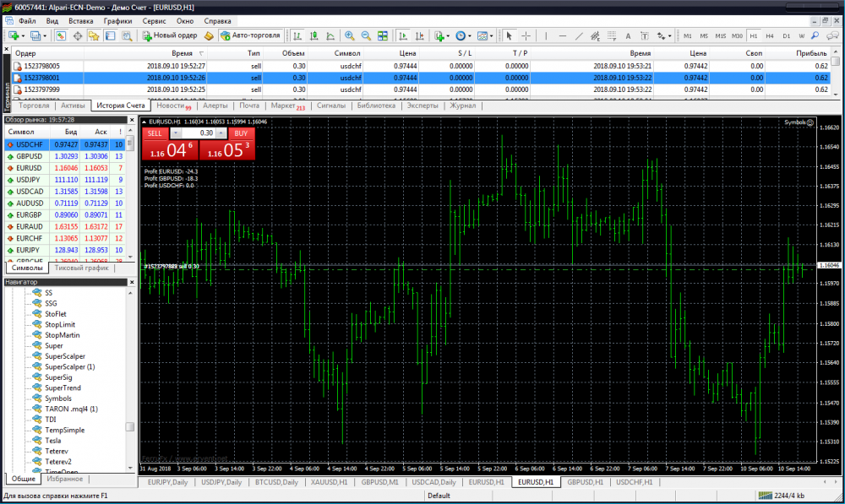The height and width of the screenshot is (504, 845).
Task: Toggle the Data Window crosshair icon
Action: pyautogui.click(x=78, y=35)
